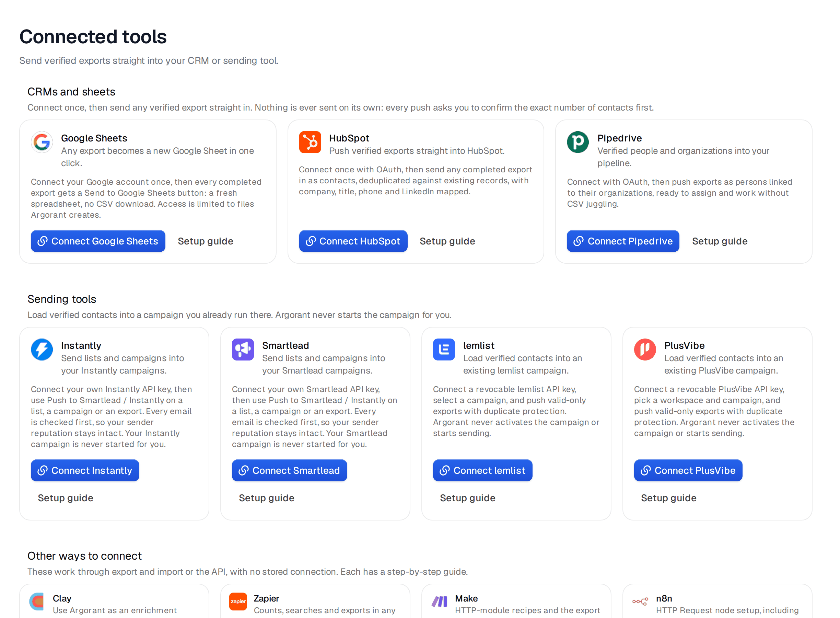
Task: Click 'Other ways to connect' heading
Action: point(85,556)
